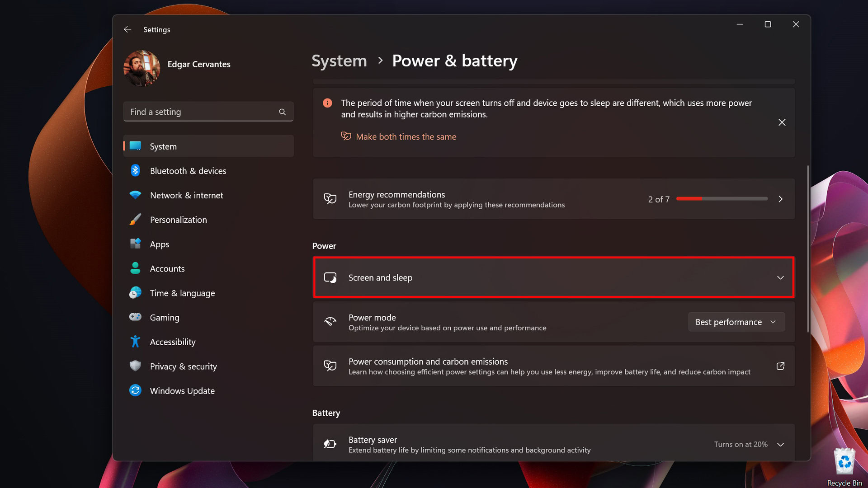Screen dimensions: 868x488
Task: Click the Privacy & security shield icon
Action: (x=135, y=366)
